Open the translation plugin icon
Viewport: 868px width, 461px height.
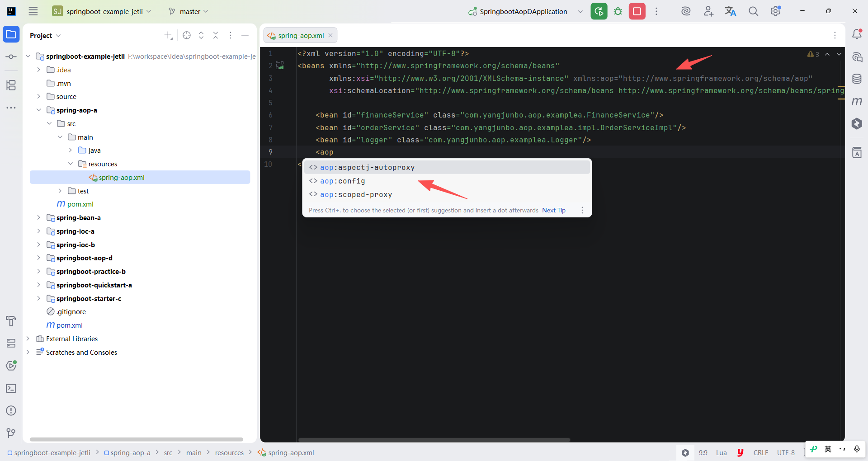coord(731,11)
